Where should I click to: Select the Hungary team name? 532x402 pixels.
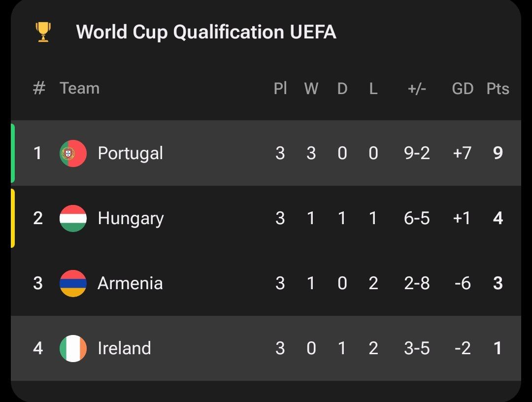coord(131,218)
